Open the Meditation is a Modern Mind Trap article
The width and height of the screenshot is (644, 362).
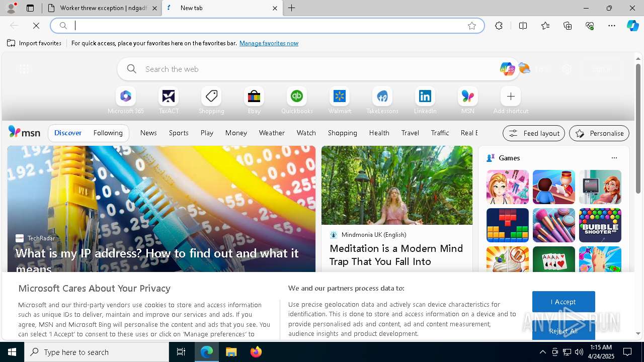click(x=396, y=255)
